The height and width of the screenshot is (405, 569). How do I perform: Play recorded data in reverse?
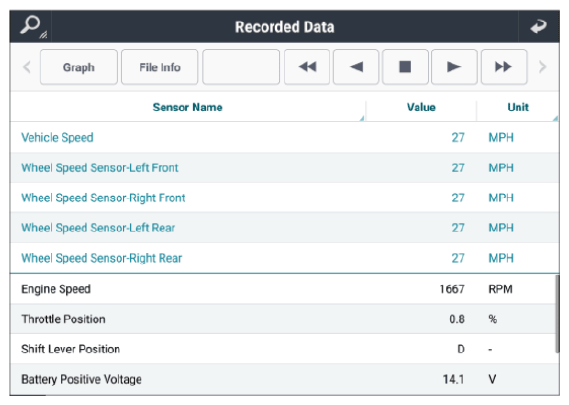pyautogui.click(x=356, y=67)
